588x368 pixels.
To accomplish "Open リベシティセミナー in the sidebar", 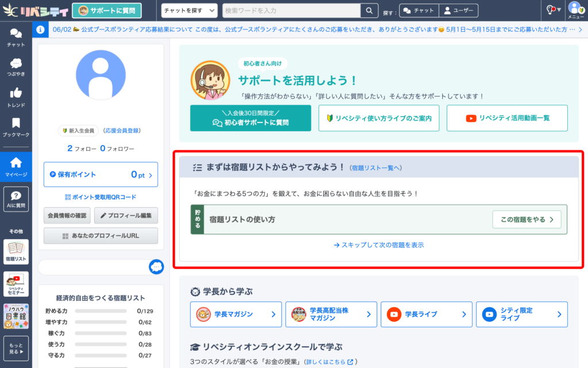I will pos(16,285).
